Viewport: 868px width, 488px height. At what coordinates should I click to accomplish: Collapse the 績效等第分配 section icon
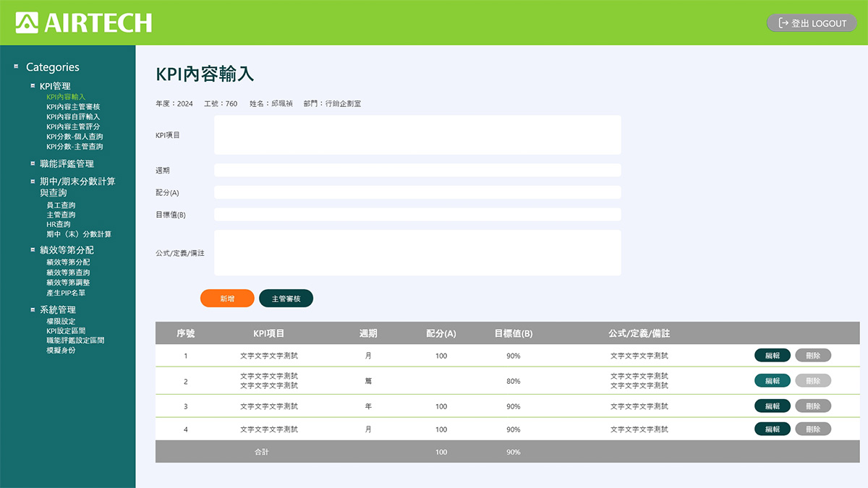pyautogui.click(x=33, y=249)
